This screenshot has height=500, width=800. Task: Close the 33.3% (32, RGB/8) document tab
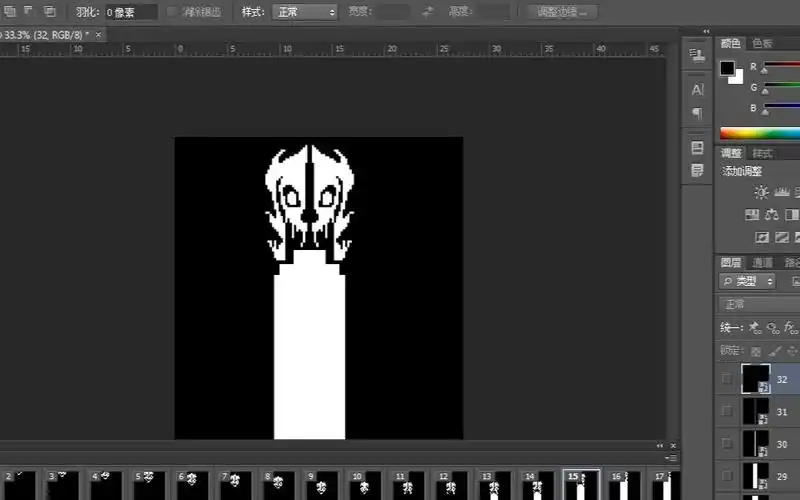(99, 34)
